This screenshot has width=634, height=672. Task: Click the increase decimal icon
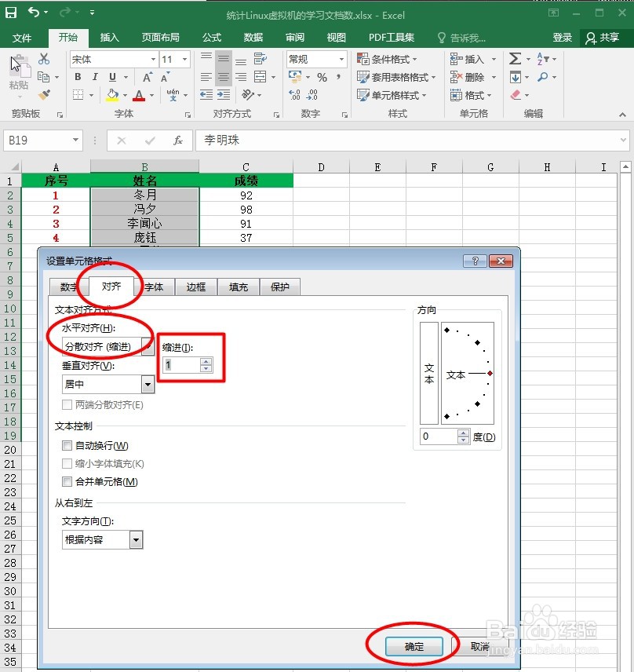tap(294, 95)
